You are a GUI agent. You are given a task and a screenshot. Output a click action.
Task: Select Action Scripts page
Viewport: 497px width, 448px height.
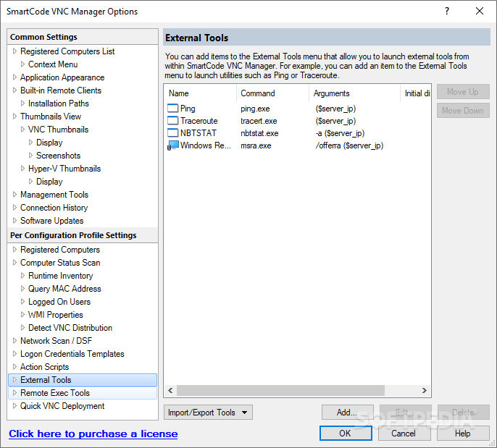[45, 367]
